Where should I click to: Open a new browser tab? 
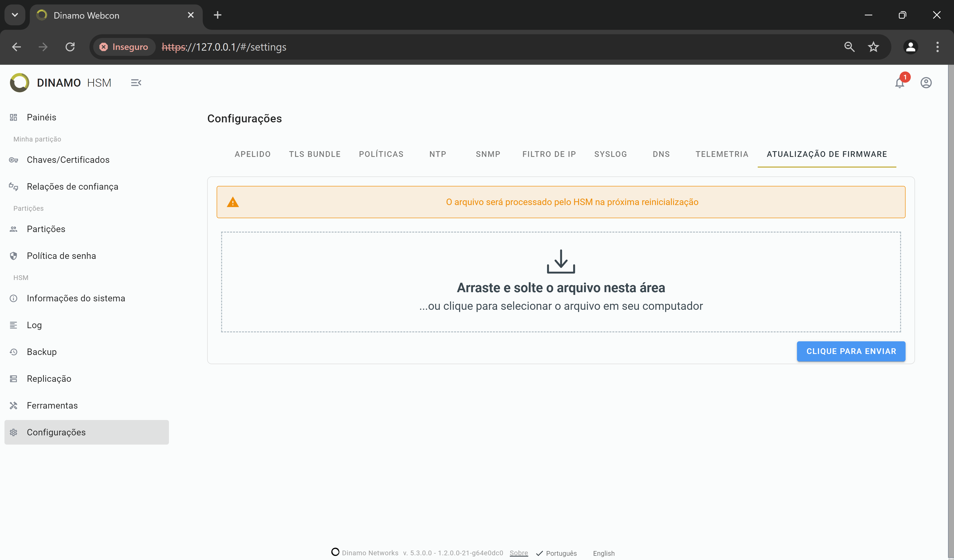[x=217, y=15]
